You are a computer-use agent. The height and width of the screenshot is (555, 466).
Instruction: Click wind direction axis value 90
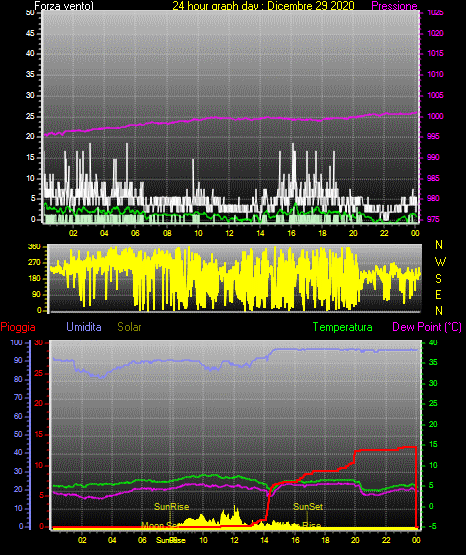[x=36, y=294]
